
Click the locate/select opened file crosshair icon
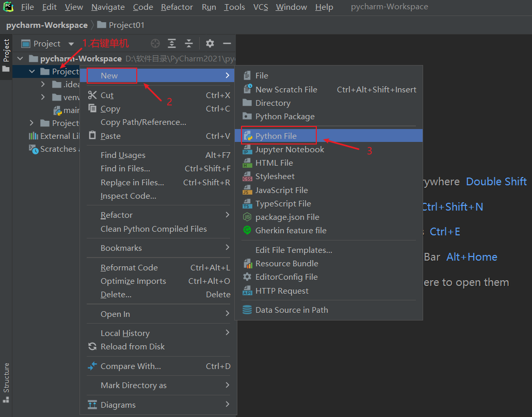click(155, 43)
